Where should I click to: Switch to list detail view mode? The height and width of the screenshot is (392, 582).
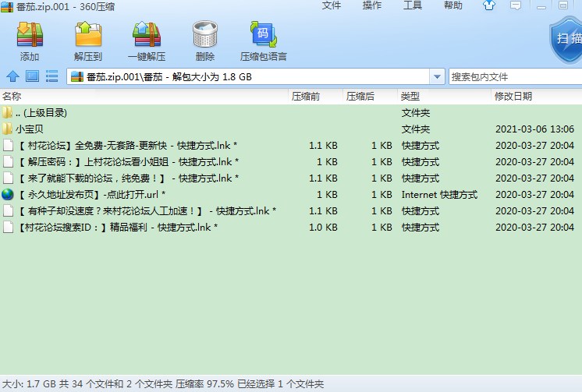52,76
